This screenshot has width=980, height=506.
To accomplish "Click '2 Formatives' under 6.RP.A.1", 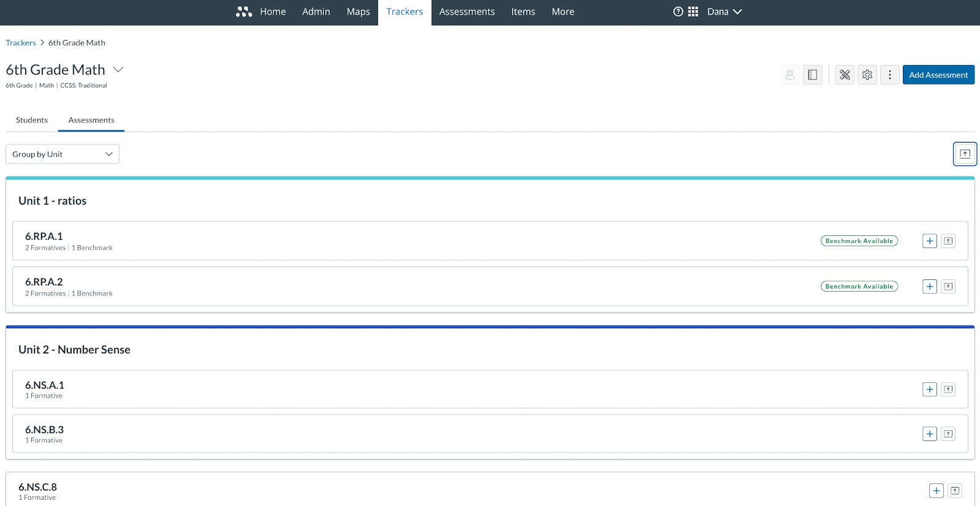I will coord(45,248).
